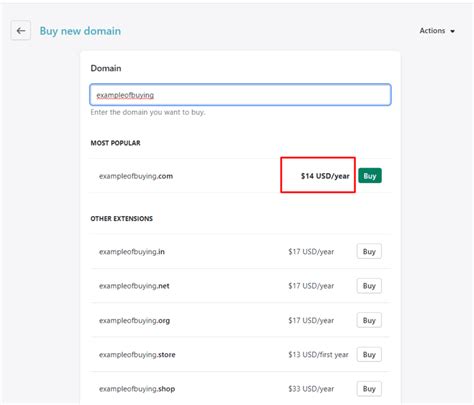Viewport: 474px width, 405px height.
Task: Buy the exampleofbuying.com domain
Action: point(370,176)
